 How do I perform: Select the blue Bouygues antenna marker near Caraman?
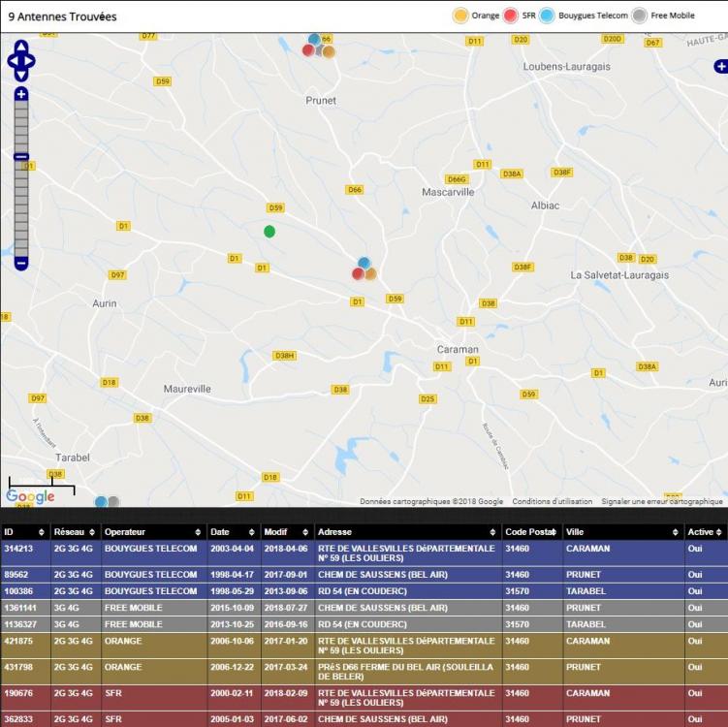point(364,264)
